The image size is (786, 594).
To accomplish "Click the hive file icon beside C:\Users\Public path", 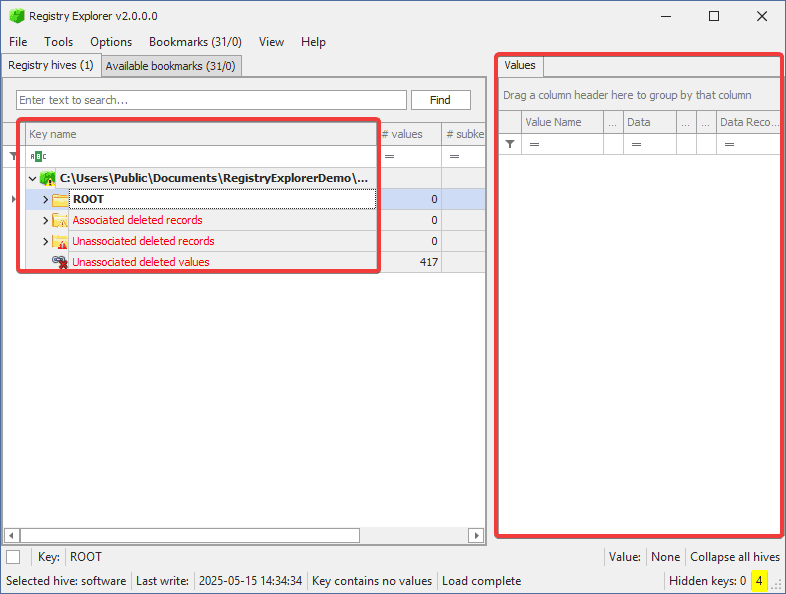I will point(48,178).
